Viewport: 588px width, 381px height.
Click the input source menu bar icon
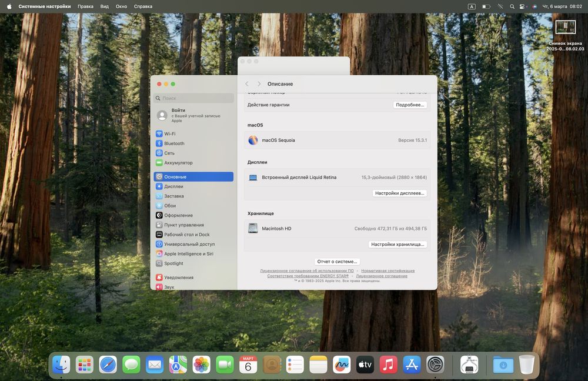point(472,6)
